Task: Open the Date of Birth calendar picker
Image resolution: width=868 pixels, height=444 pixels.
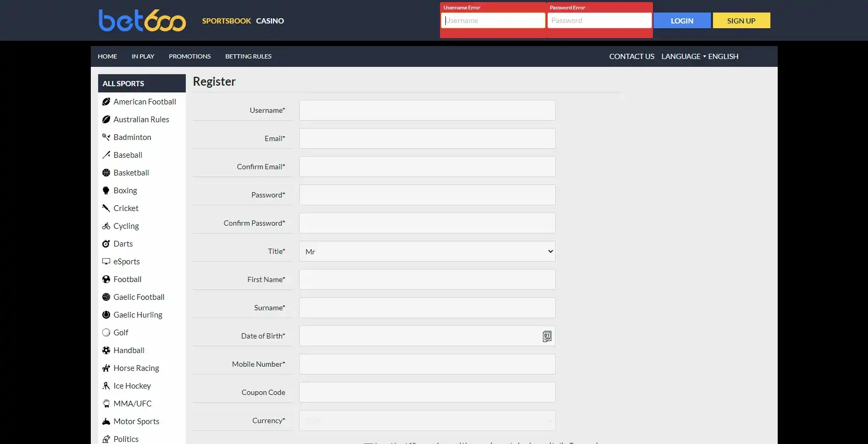Action: tap(547, 336)
